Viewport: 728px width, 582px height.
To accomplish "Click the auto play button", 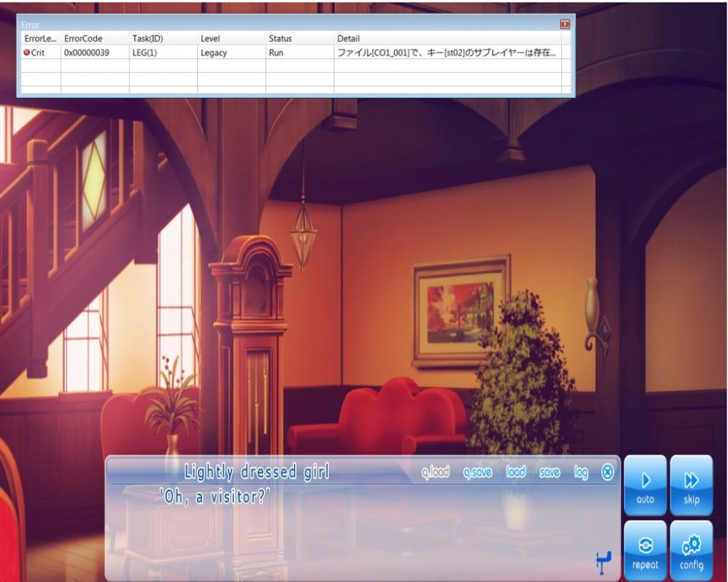I will pyautogui.click(x=645, y=485).
